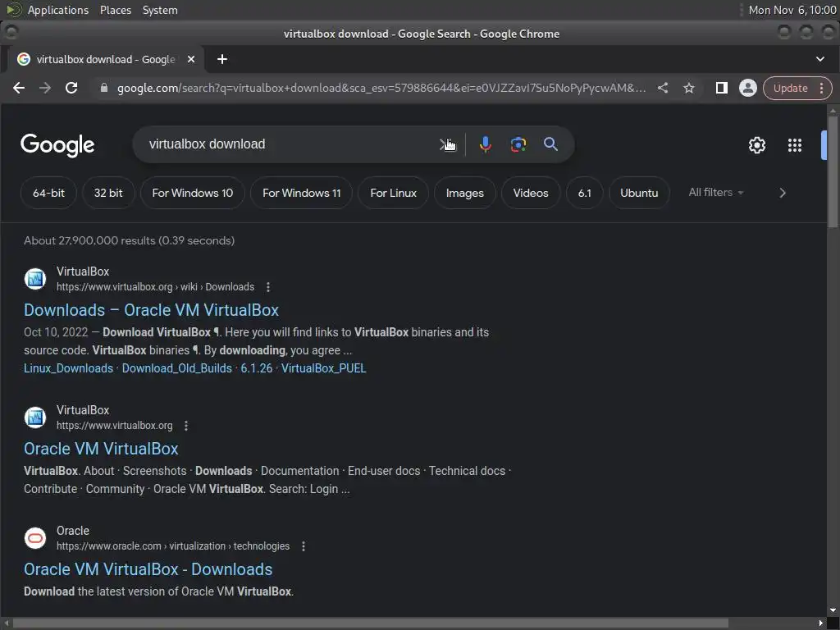The image size is (840, 630).
Task: Go back to the previous page
Action: (19, 88)
